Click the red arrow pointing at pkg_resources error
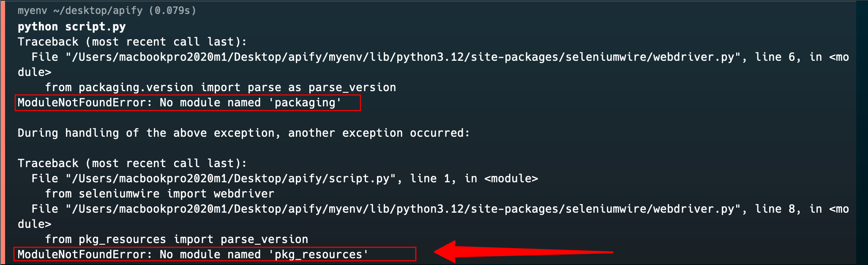Image resolution: width=868 pixels, height=265 pixels. point(523,252)
